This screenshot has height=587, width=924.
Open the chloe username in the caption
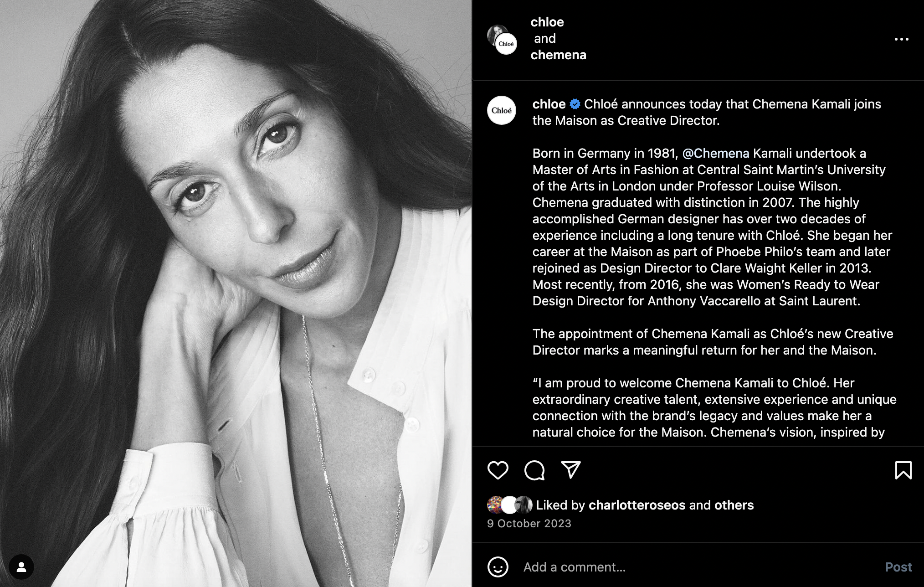(x=549, y=104)
